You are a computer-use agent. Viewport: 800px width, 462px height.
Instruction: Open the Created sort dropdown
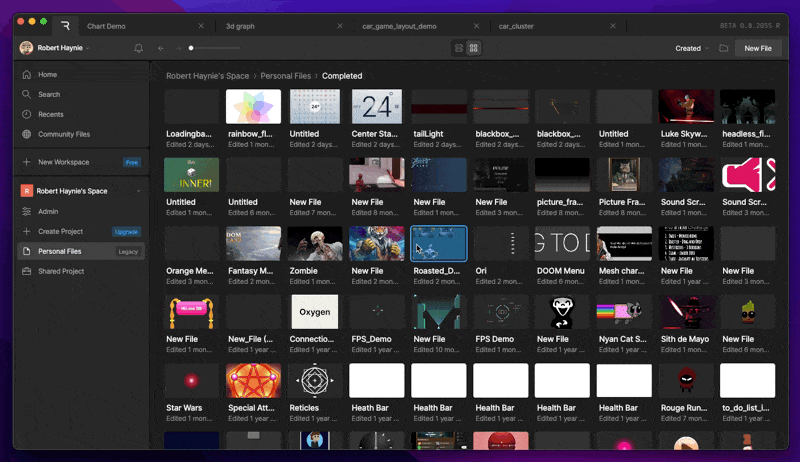pyautogui.click(x=691, y=48)
